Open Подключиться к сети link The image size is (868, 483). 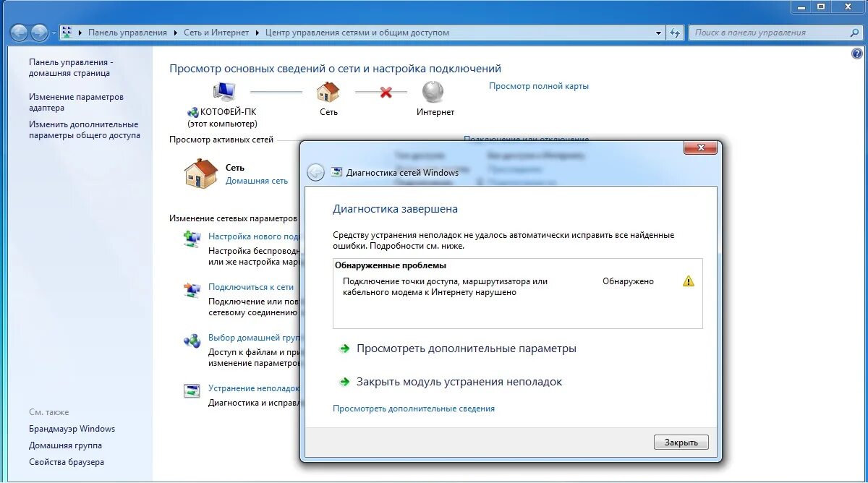[x=251, y=287]
